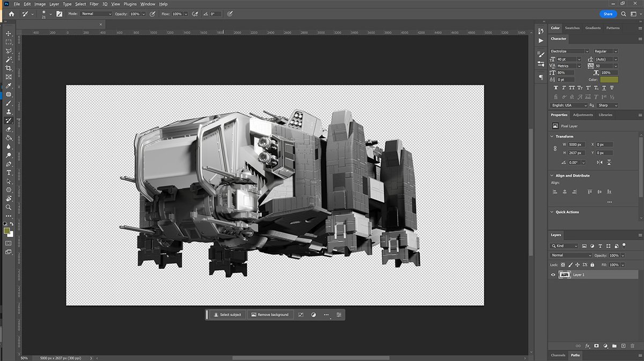Open contextual bar more options ellipsis

click(x=326, y=315)
